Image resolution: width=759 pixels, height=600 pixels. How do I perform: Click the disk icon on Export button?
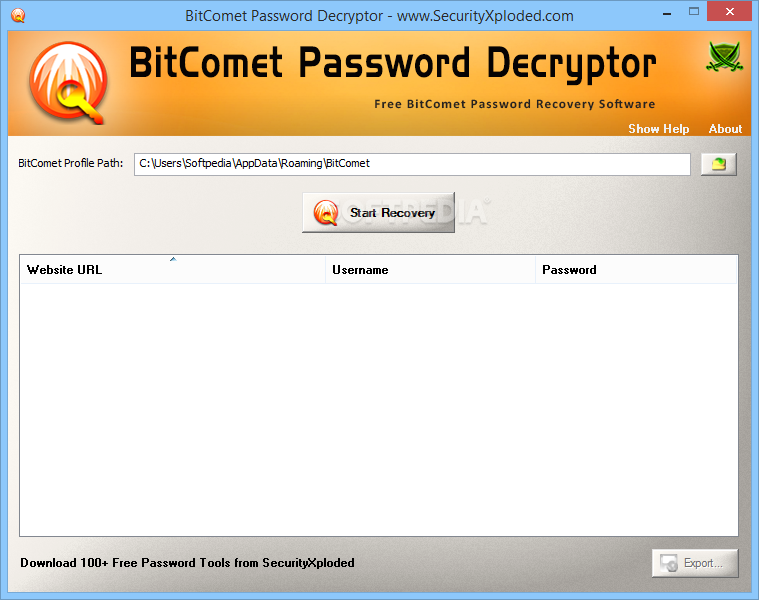click(669, 563)
